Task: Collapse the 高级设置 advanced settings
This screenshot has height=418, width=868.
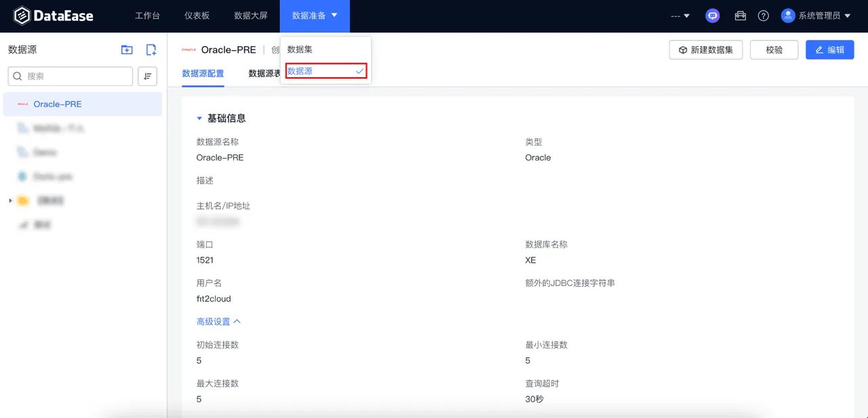Action: click(218, 322)
